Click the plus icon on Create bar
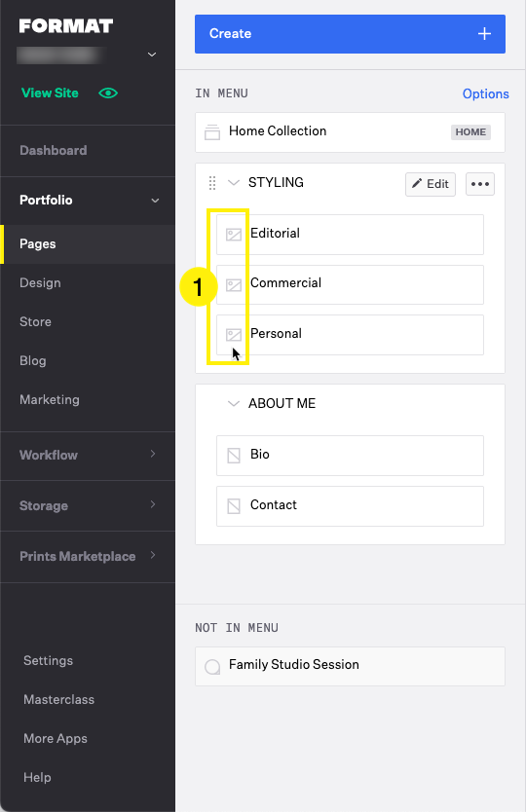Screen dimensions: 526x812 pyautogui.click(x=484, y=34)
